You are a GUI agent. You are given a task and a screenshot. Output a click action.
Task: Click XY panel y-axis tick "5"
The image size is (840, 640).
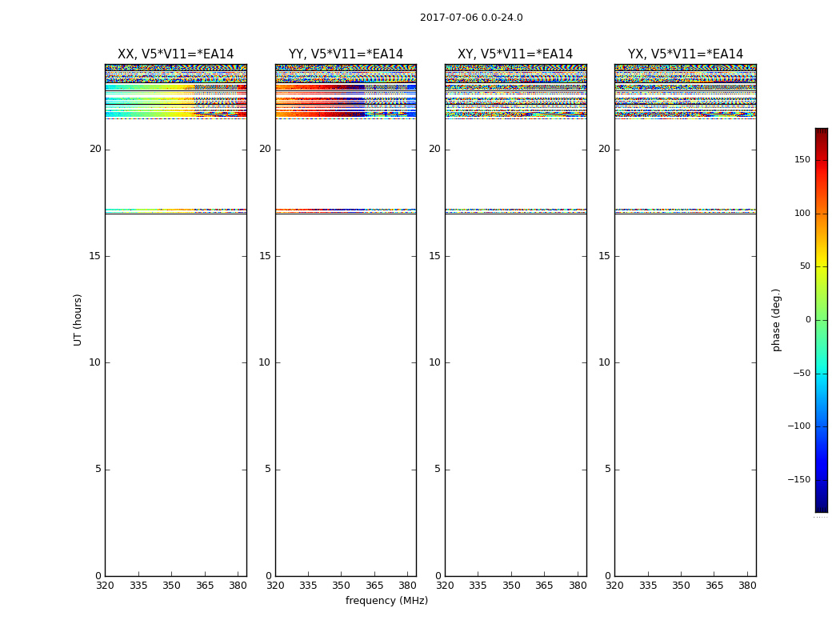pos(438,469)
